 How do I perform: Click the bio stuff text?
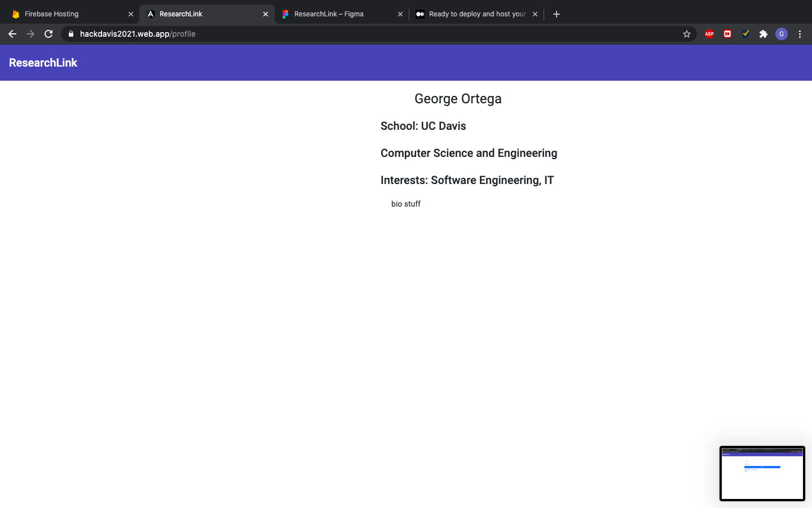click(x=406, y=204)
